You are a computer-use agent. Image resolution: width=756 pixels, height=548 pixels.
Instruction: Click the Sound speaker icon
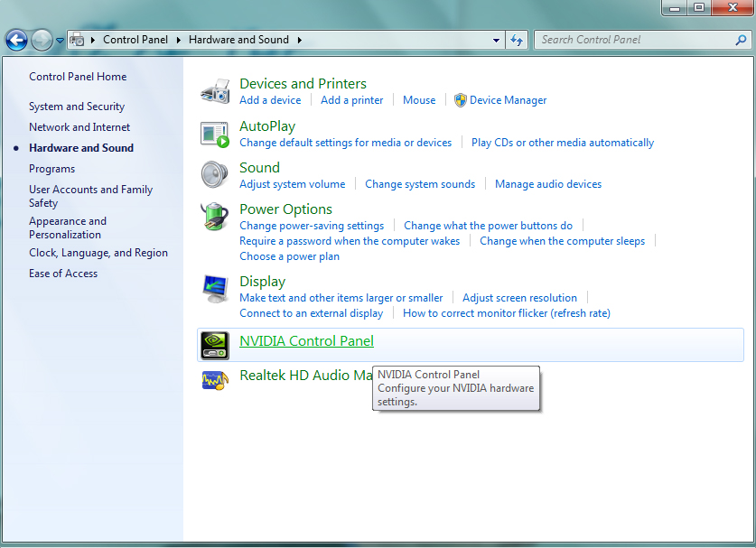pos(215,174)
